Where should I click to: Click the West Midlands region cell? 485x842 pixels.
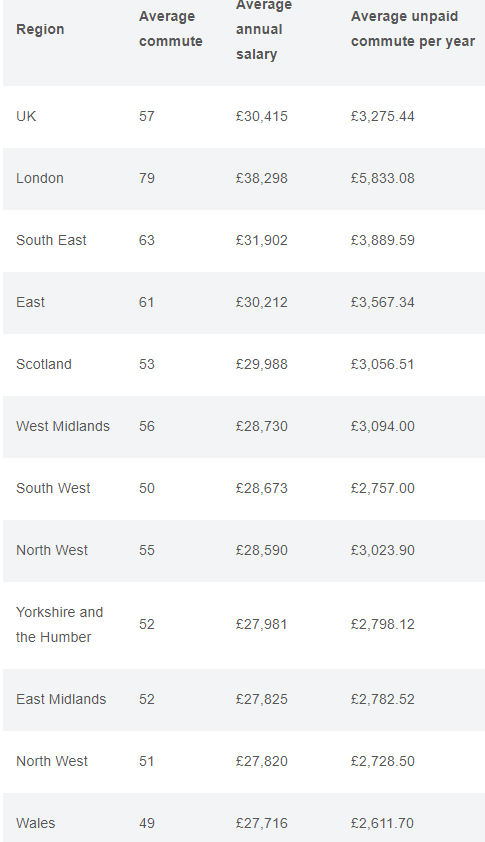tap(63, 426)
